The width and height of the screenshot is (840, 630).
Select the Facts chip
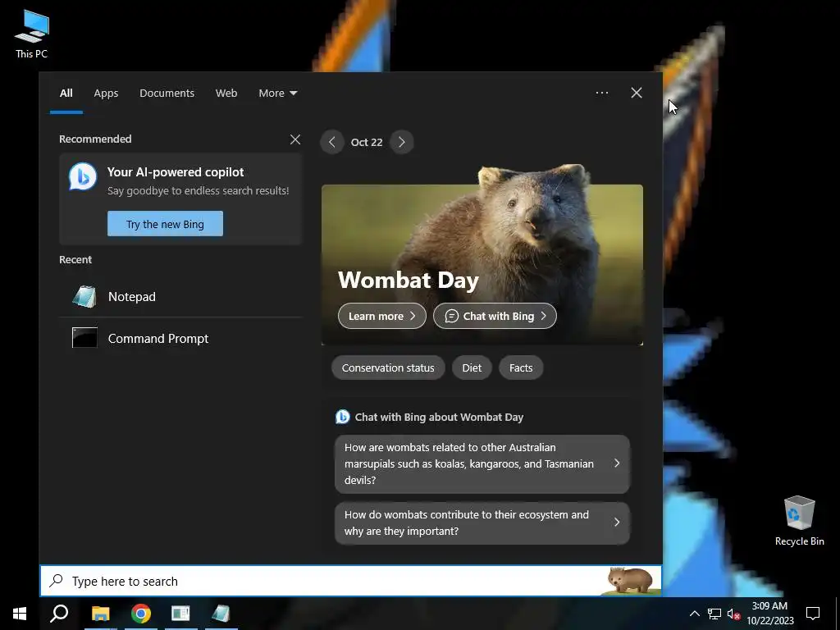[521, 368]
